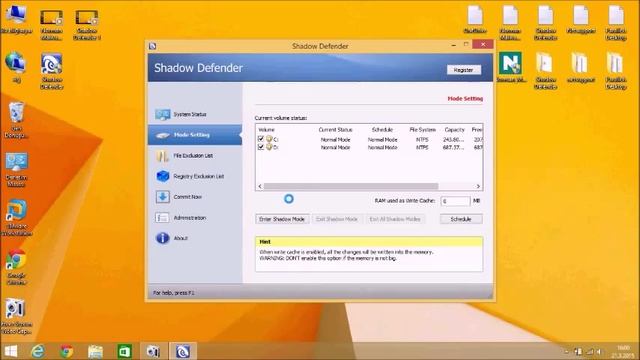Click the Current Status column header

335,130
